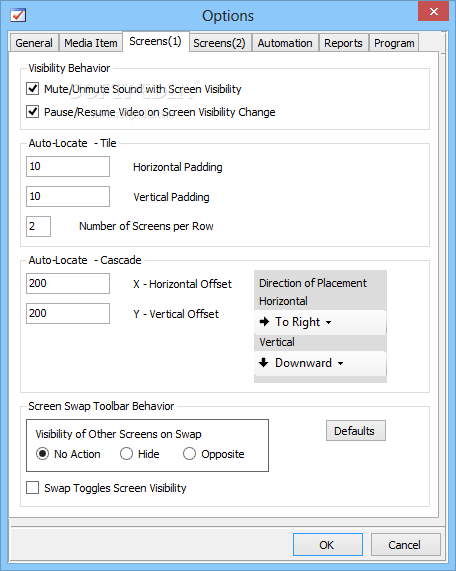Open the Downward vertical direction dropdown
This screenshot has height=571, width=456.
point(320,363)
